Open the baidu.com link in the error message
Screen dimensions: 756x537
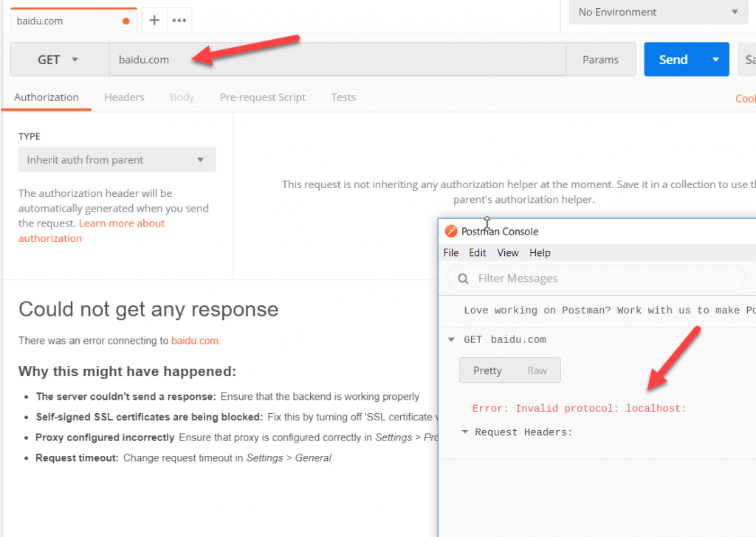tap(195, 341)
